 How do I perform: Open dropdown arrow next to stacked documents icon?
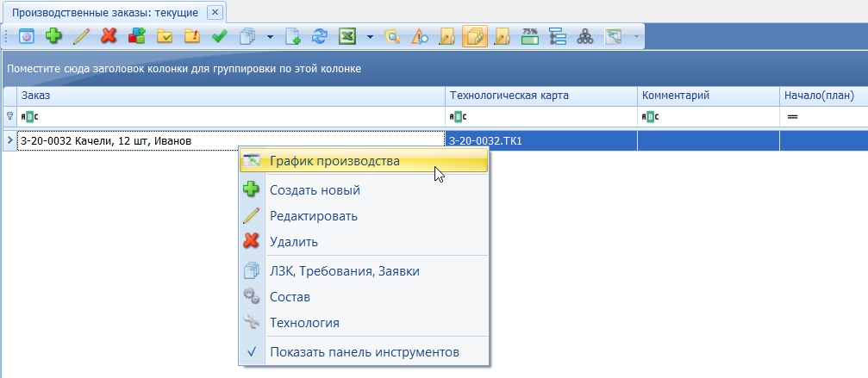270,37
